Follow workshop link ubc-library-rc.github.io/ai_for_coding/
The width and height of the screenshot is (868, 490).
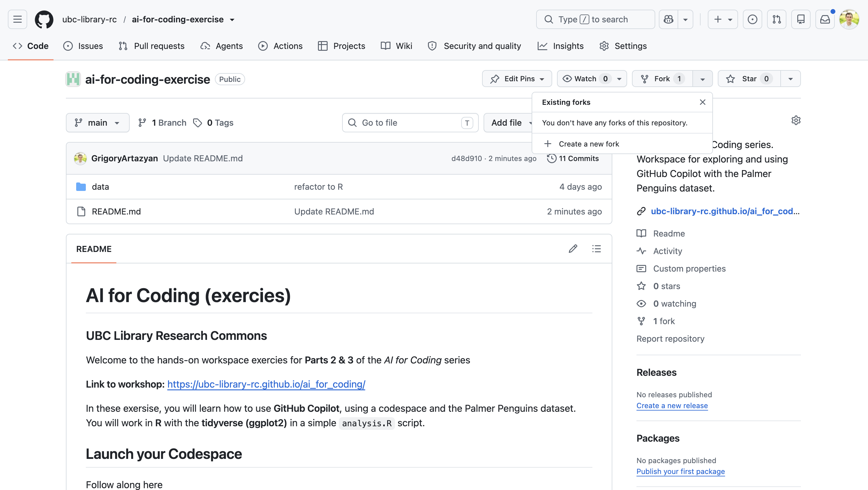click(x=266, y=384)
